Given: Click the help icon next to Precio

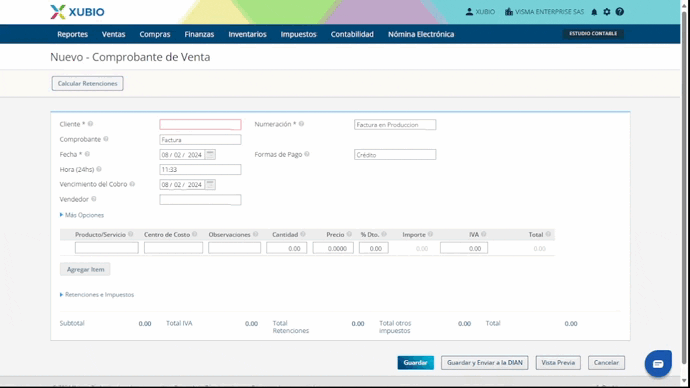Looking at the screenshot, I should (x=349, y=234).
